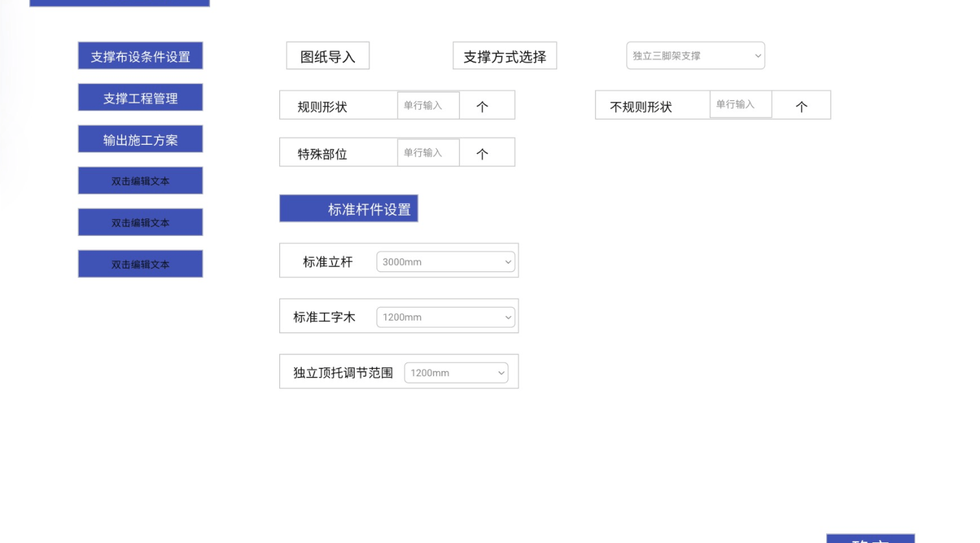Open 输出施工方案 sidebar item
Viewport: 980px width, 543px height.
coord(140,140)
